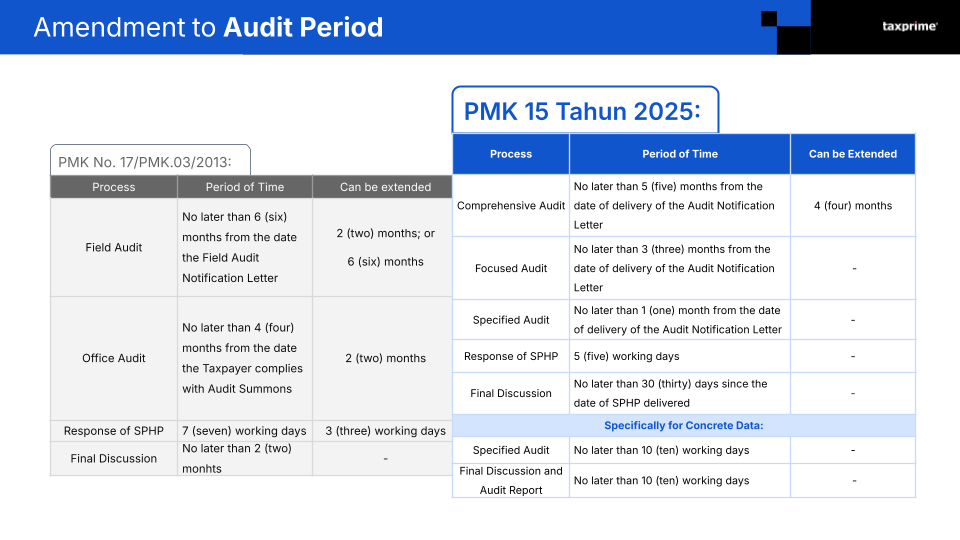The image size is (960, 540).
Task: Click 'No later than 5 (five) months' cell
Action: pos(680,206)
